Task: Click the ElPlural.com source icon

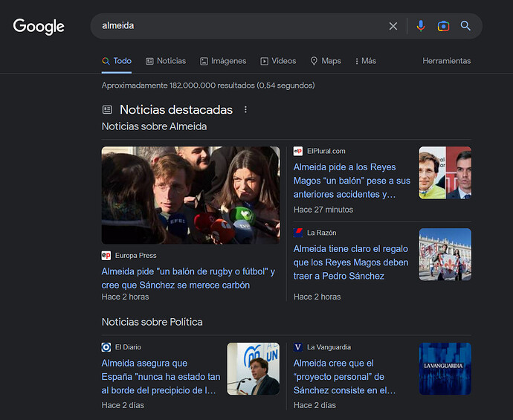Action: [x=298, y=151]
